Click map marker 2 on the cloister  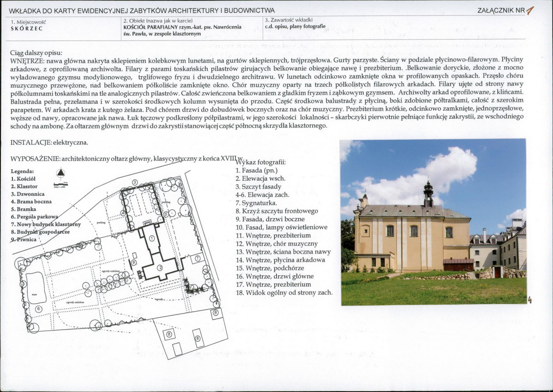pyautogui.click(x=160, y=267)
